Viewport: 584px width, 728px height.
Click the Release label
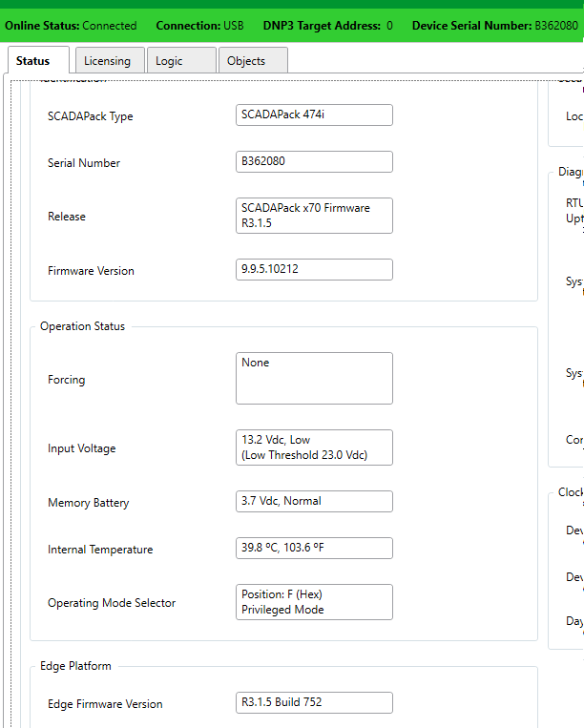point(67,217)
